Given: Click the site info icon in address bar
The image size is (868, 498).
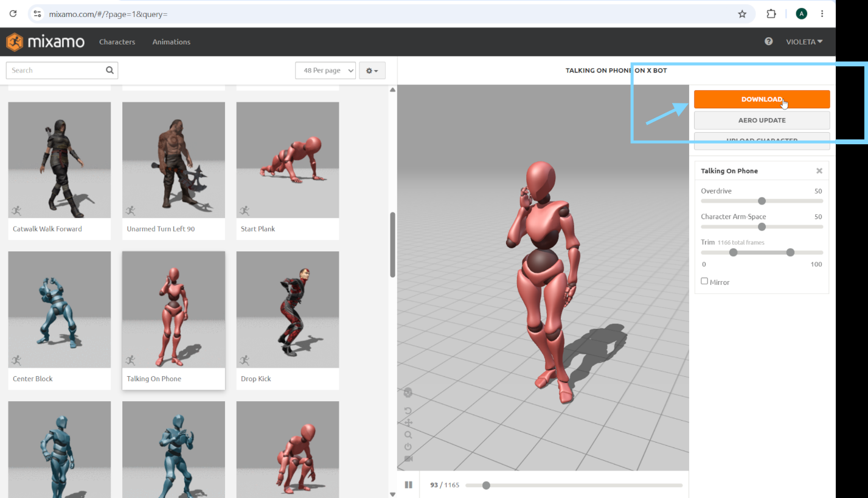Looking at the screenshot, I should coord(37,13).
